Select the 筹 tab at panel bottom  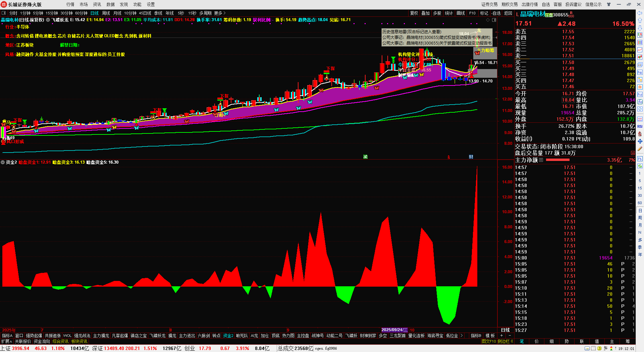(628, 341)
